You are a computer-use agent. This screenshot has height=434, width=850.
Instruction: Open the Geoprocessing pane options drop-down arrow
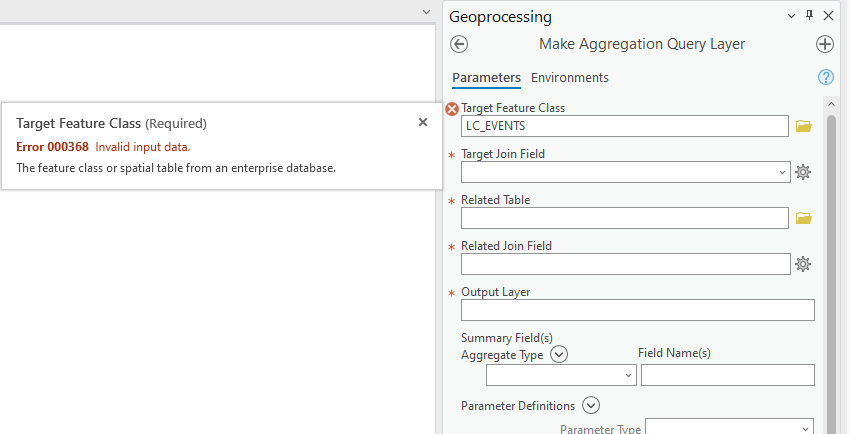(792, 16)
